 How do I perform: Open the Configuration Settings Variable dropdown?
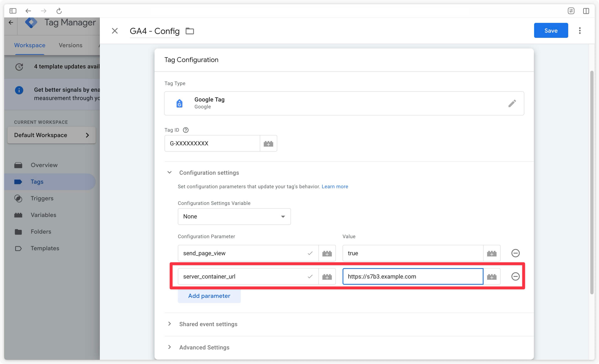(234, 216)
